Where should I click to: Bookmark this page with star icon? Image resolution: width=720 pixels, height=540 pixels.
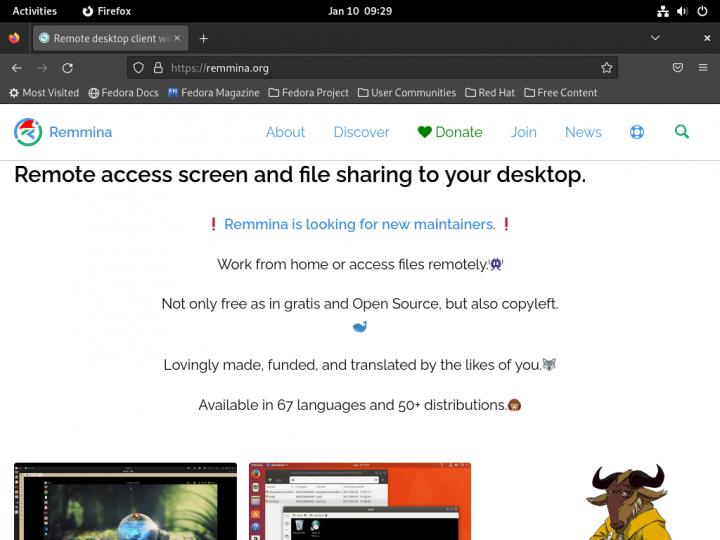(606, 68)
